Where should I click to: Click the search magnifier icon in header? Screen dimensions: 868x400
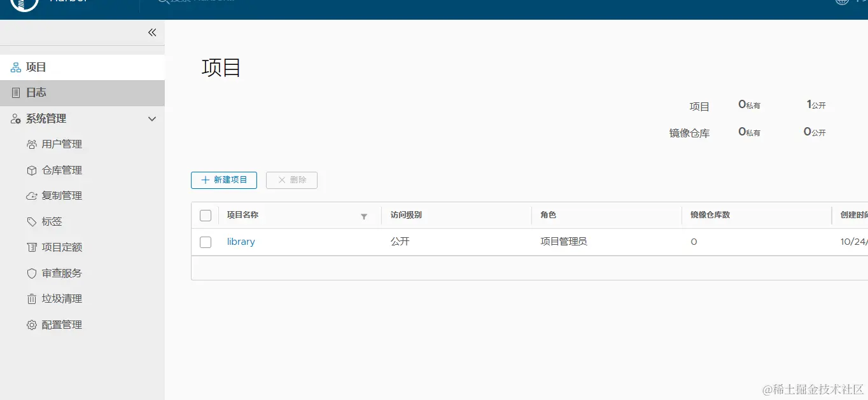click(163, 2)
